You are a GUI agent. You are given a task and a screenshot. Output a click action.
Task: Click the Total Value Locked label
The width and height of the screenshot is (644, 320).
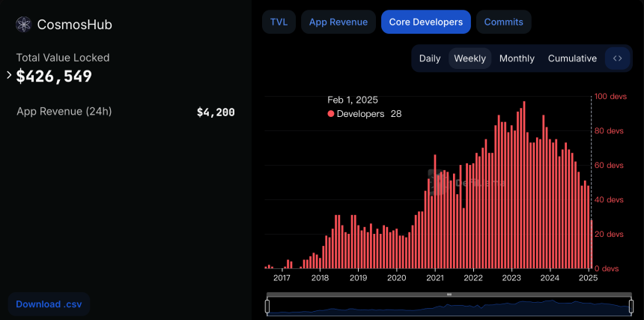coord(63,58)
